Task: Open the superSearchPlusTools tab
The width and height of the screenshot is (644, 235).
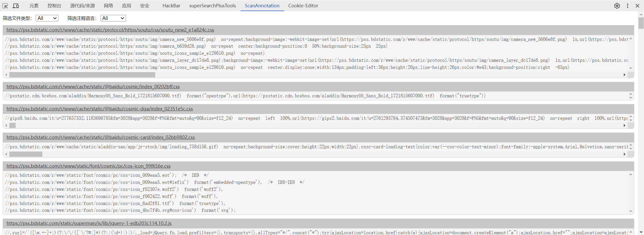Action: tap(212, 6)
